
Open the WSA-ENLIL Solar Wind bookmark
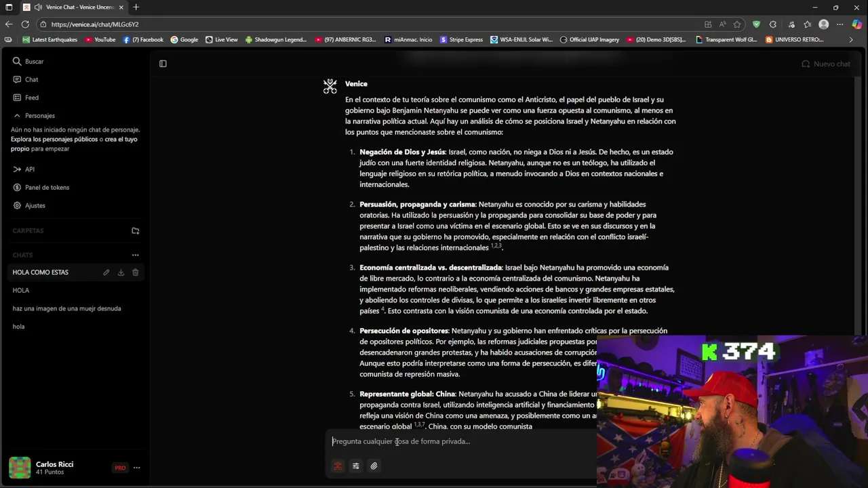pyautogui.click(x=521, y=40)
